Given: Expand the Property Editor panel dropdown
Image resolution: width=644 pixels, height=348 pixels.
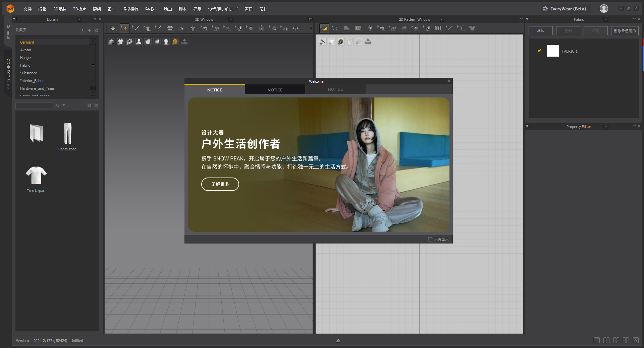Looking at the screenshot, I should coord(606,126).
